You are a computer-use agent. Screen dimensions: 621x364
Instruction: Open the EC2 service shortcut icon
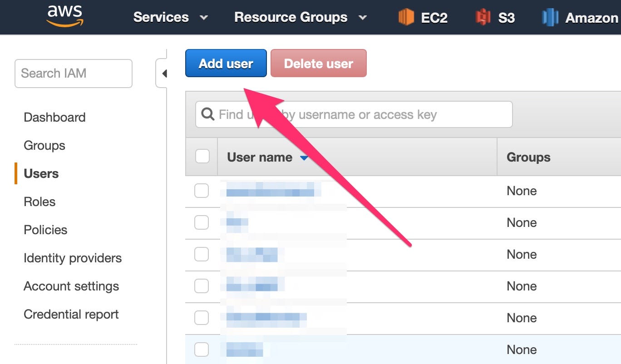pos(406,17)
